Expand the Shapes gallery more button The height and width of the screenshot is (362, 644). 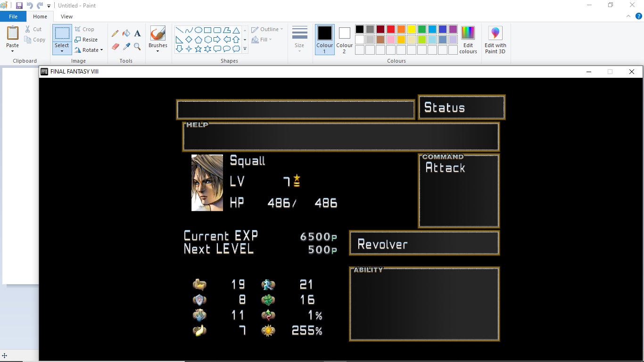click(245, 49)
